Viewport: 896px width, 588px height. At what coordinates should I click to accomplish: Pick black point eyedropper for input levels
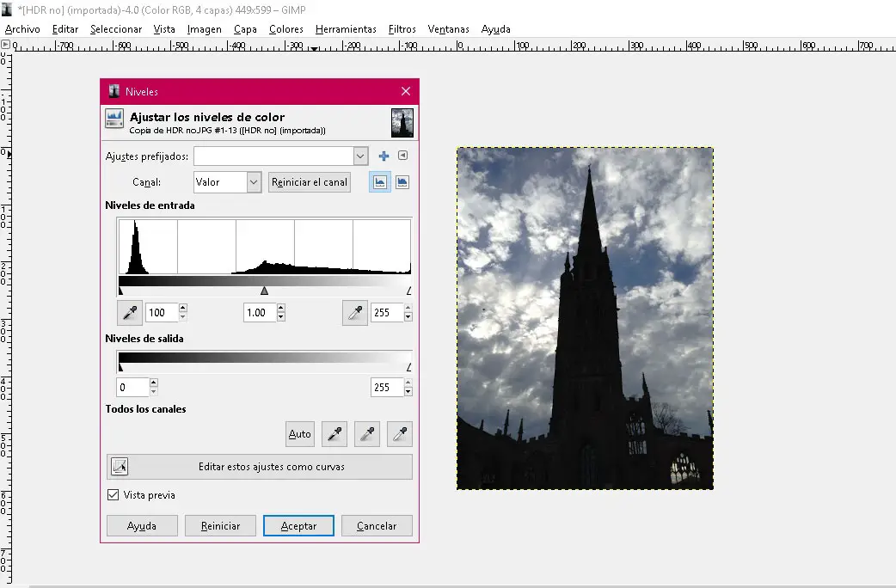point(130,313)
